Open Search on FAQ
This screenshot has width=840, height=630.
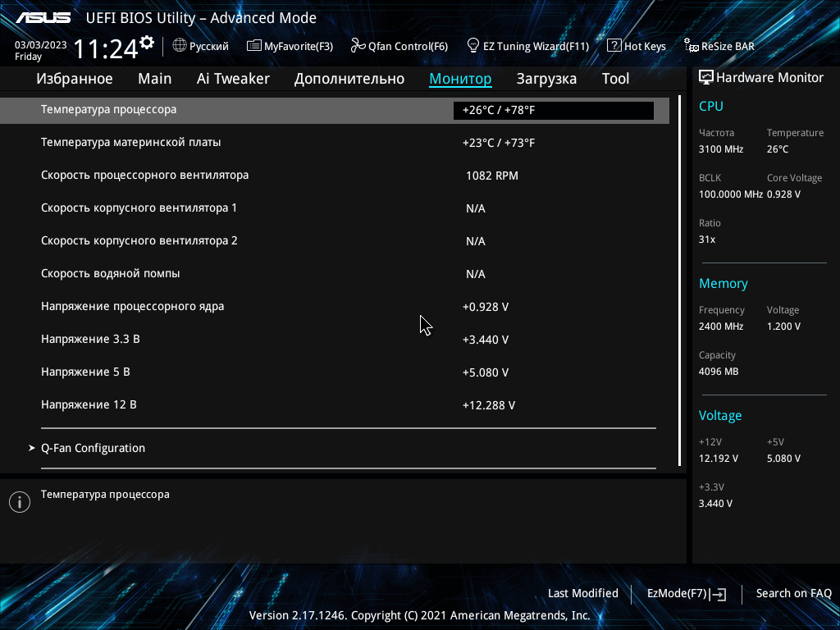point(794,594)
